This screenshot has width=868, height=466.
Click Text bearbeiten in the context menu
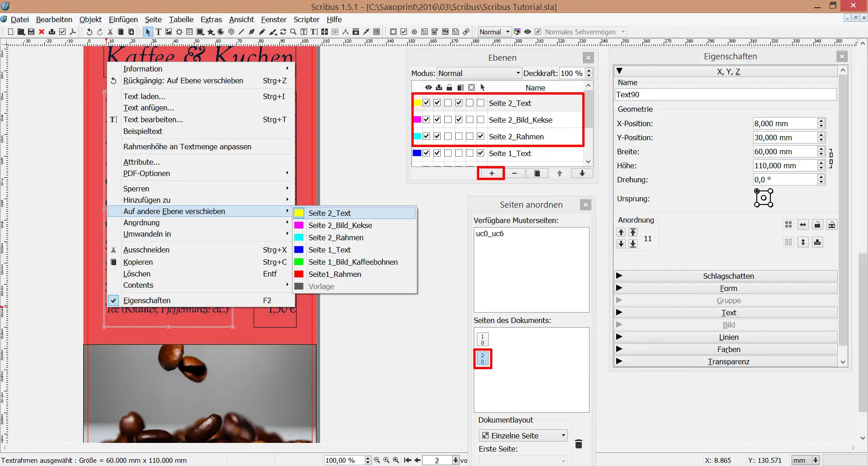click(153, 119)
